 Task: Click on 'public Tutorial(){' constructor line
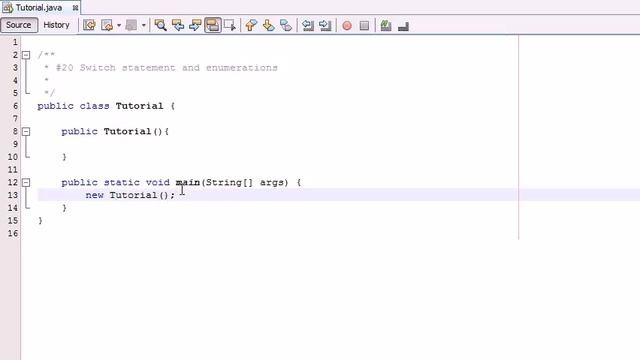[115, 131]
